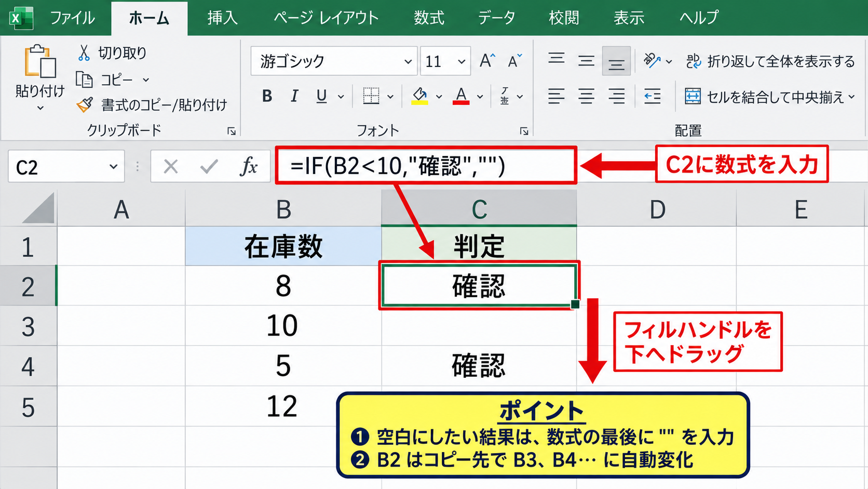Select row 3 header

coord(28,326)
